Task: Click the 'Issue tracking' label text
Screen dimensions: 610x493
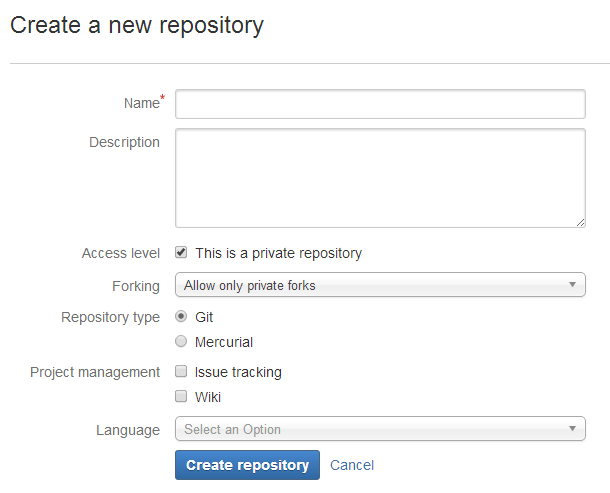Action: tap(238, 372)
